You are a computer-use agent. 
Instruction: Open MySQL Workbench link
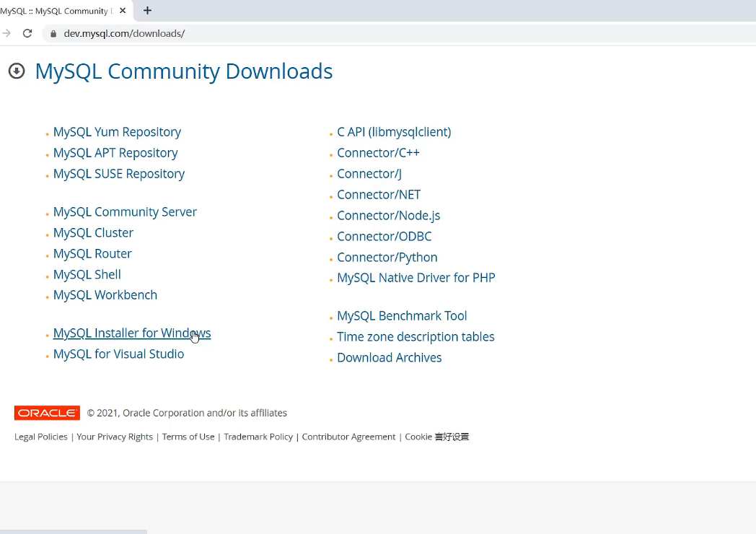(x=105, y=294)
